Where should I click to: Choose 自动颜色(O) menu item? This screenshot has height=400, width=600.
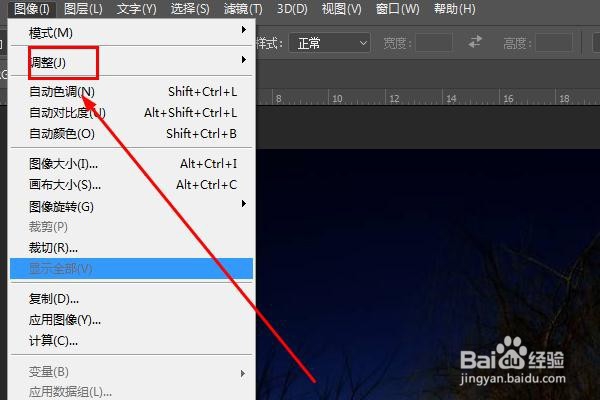click(x=131, y=134)
